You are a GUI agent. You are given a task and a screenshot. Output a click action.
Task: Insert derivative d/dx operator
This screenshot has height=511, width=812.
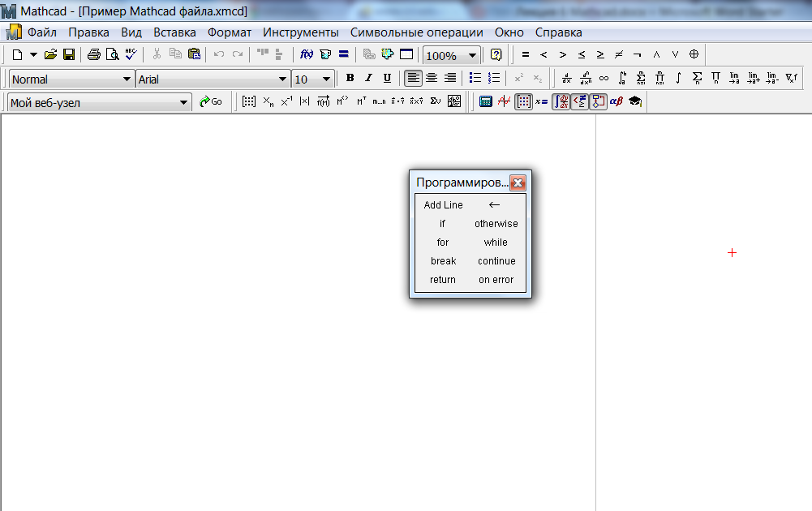point(566,78)
